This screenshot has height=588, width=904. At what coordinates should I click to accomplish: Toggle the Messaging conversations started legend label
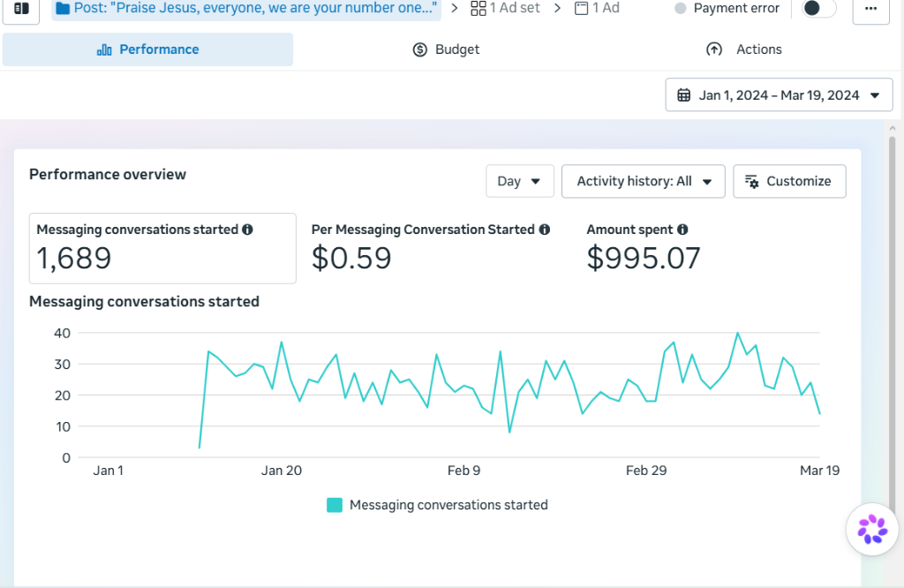pyautogui.click(x=448, y=505)
